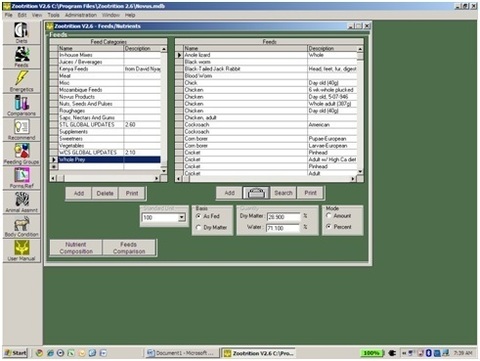Image resolution: width=480 pixels, height=361 pixels.
Task: Expand the Standard Unit dropdown
Action: click(182, 218)
